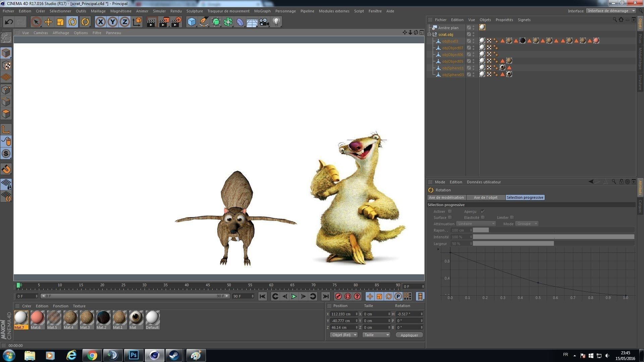Open render settings clapperboard with gear
Screen dimensions: 644x362
pyautogui.click(x=176, y=22)
